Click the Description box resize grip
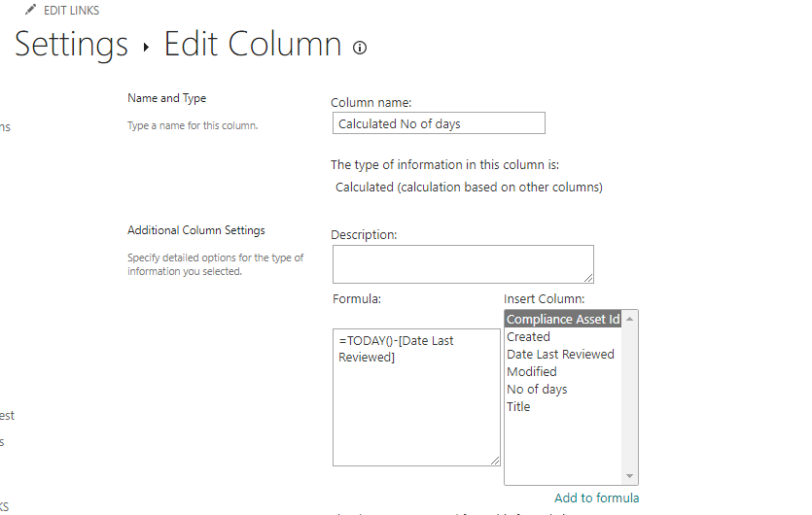This screenshot has height=515, width=812. (588, 279)
